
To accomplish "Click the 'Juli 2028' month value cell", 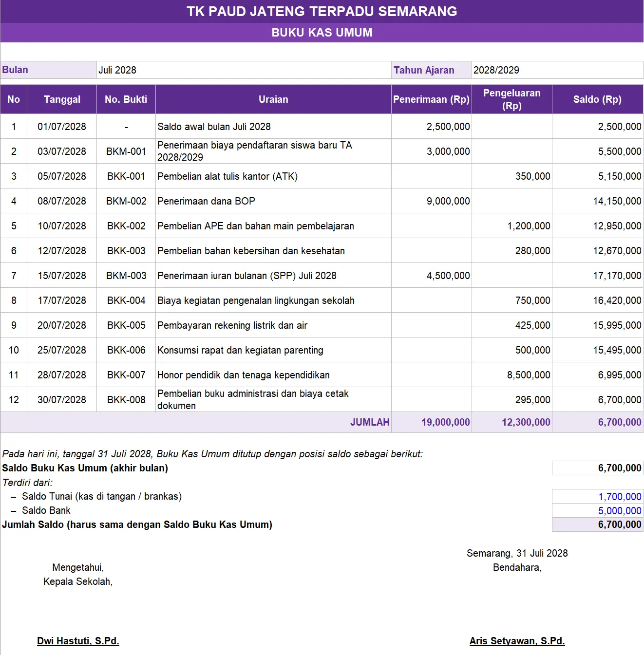I will [244, 70].
